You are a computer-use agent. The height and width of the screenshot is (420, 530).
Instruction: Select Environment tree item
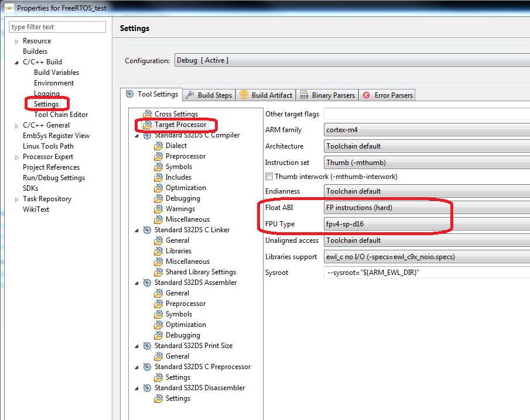(54, 83)
